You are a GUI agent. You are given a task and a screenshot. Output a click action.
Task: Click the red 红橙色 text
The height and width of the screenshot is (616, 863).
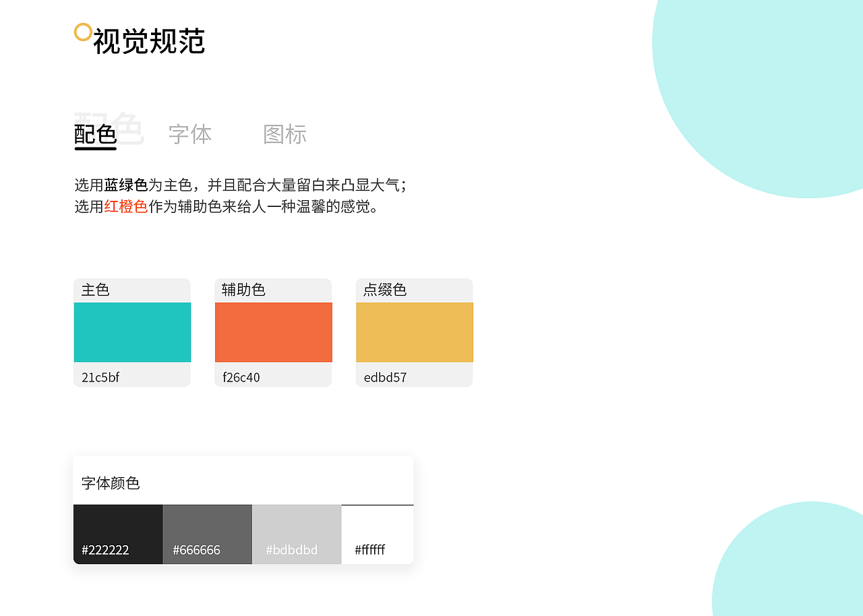(x=126, y=207)
